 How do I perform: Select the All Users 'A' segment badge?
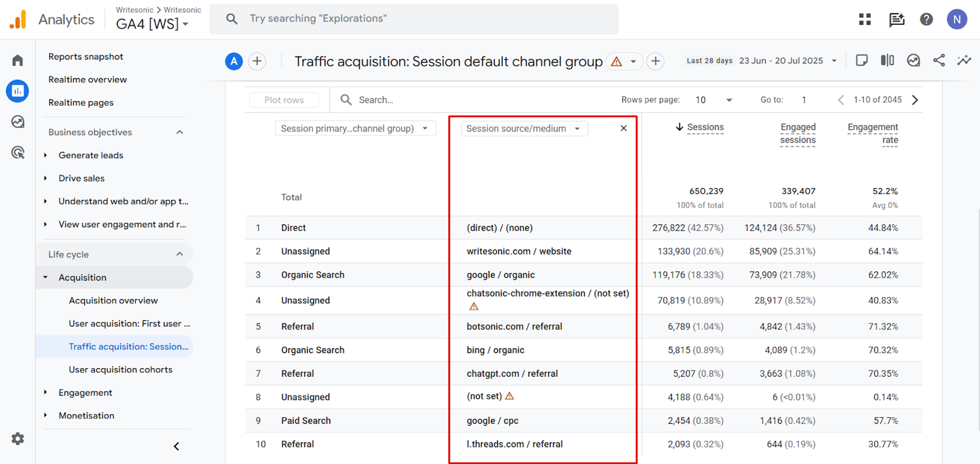coord(234,62)
